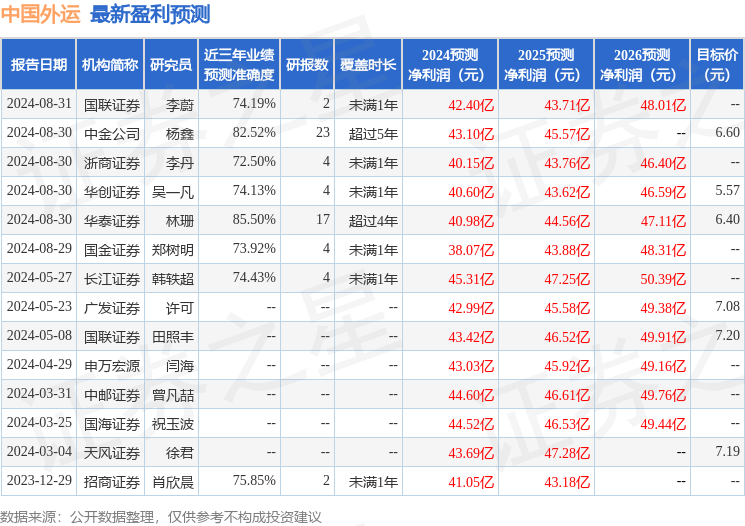The image size is (745, 526).
Task: Select target price 5.57
Action: click(x=727, y=191)
